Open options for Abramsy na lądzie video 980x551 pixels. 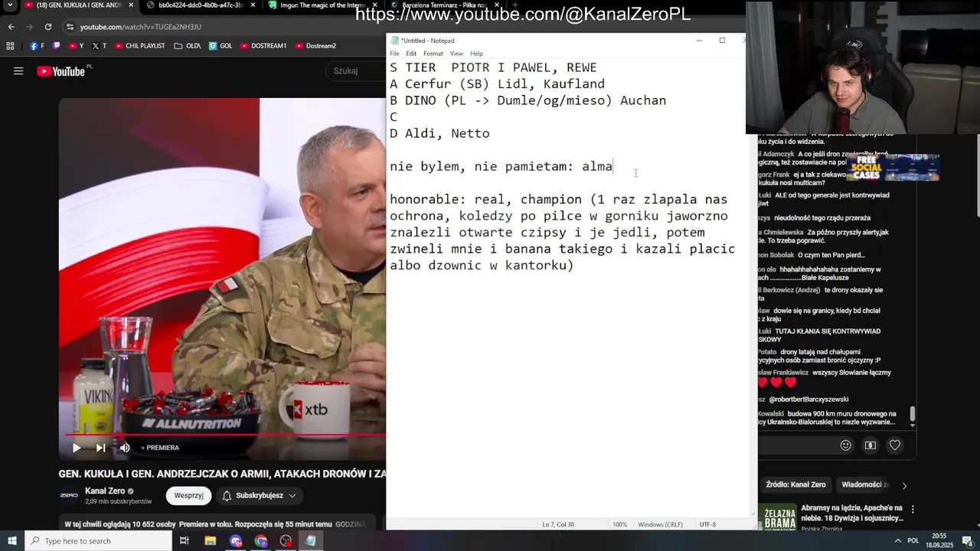[912, 509]
